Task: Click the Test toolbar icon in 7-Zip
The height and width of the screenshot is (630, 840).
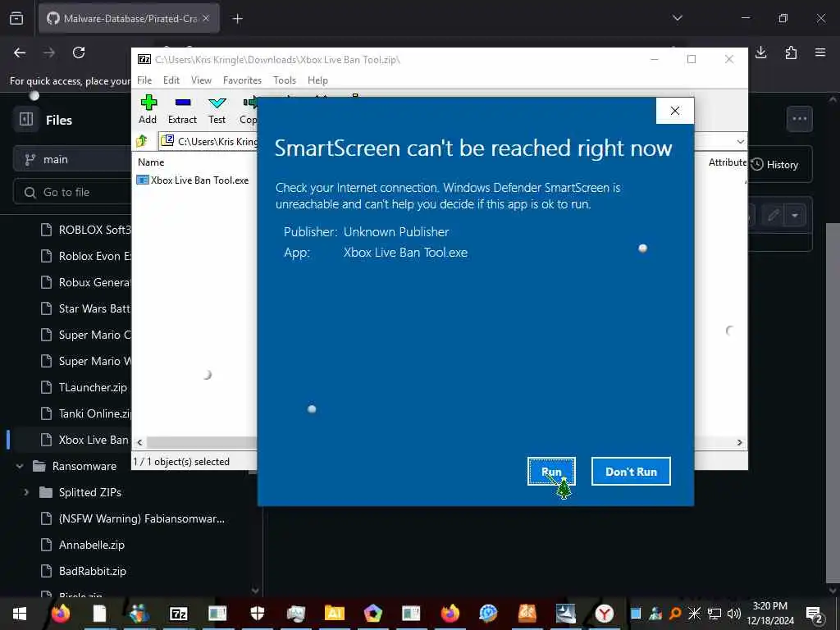Action: click(217, 110)
